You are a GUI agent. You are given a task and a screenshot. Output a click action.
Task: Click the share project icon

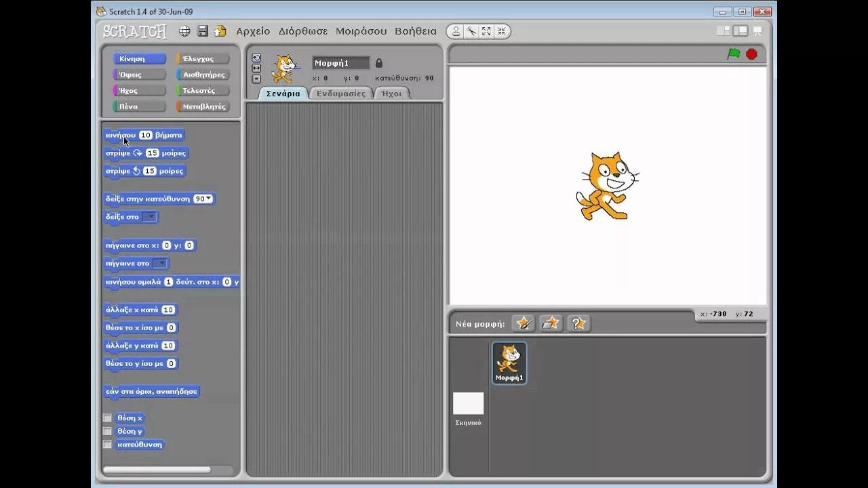click(220, 31)
